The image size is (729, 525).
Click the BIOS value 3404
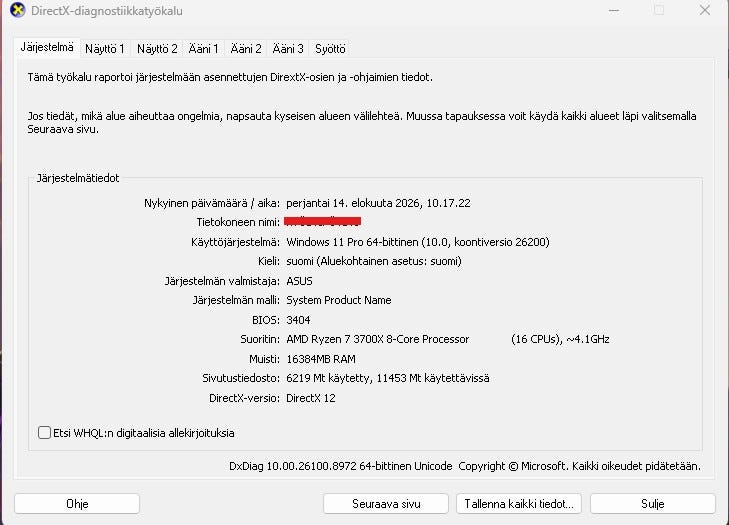(298, 320)
